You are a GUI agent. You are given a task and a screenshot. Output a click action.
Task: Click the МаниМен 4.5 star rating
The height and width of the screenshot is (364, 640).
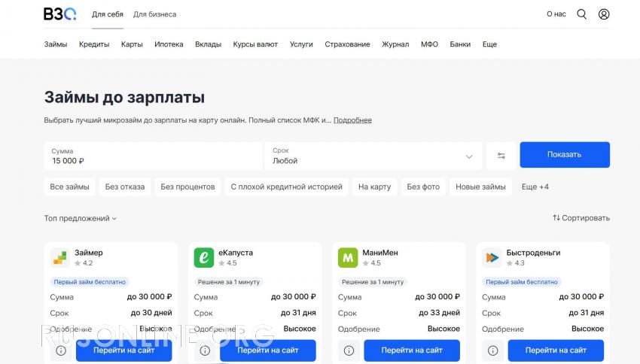[x=372, y=263]
